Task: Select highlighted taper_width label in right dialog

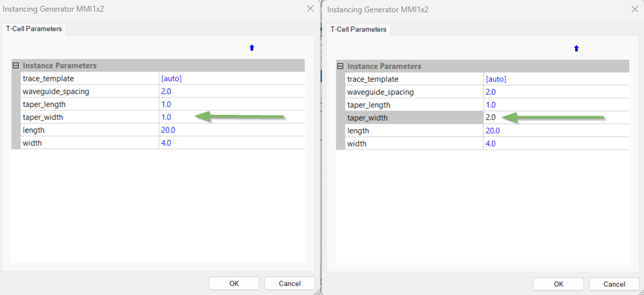Action: coord(370,117)
